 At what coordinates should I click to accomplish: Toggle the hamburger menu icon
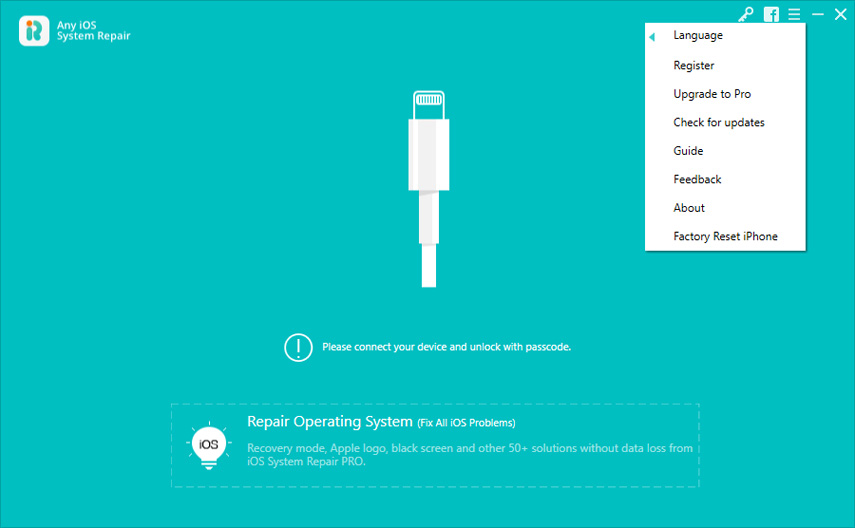tap(794, 15)
